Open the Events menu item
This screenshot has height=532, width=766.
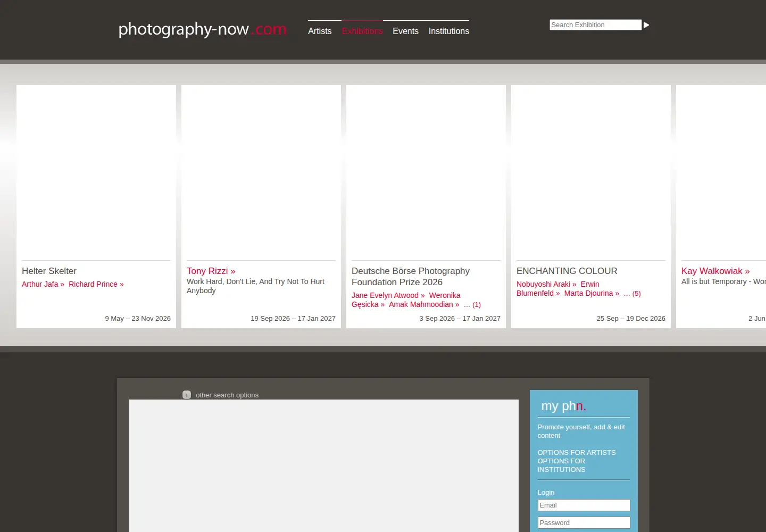(x=405, y=31)
